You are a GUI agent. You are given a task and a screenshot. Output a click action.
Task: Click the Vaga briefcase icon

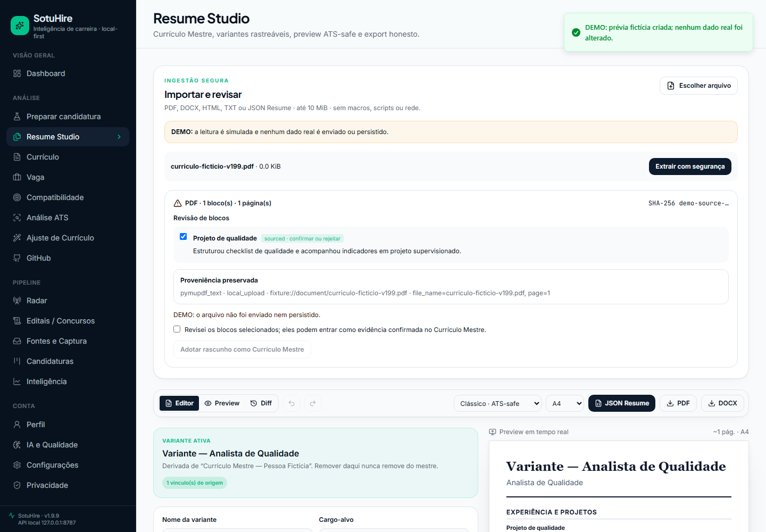pos(17,177)
